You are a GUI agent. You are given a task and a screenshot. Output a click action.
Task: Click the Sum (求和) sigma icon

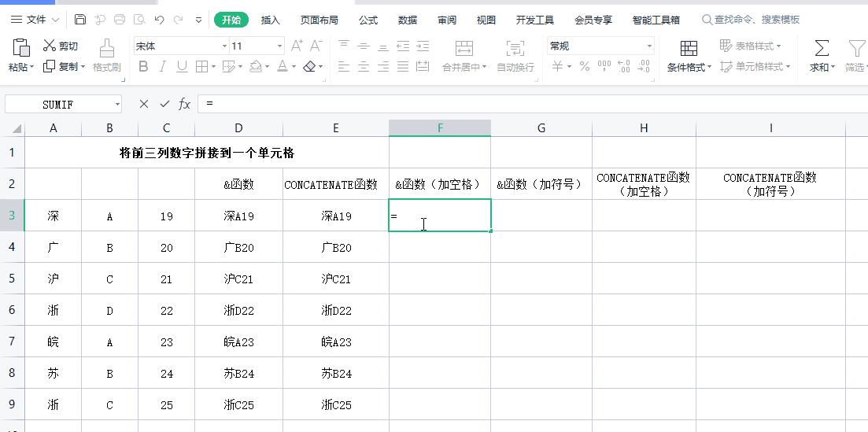pyautogui.click(x=822, y=48)
